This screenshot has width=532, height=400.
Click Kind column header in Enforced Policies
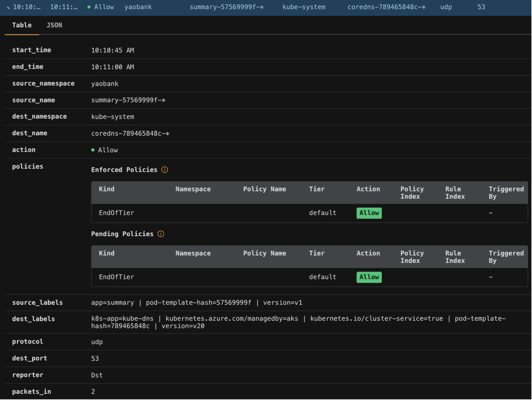[107, 189]
